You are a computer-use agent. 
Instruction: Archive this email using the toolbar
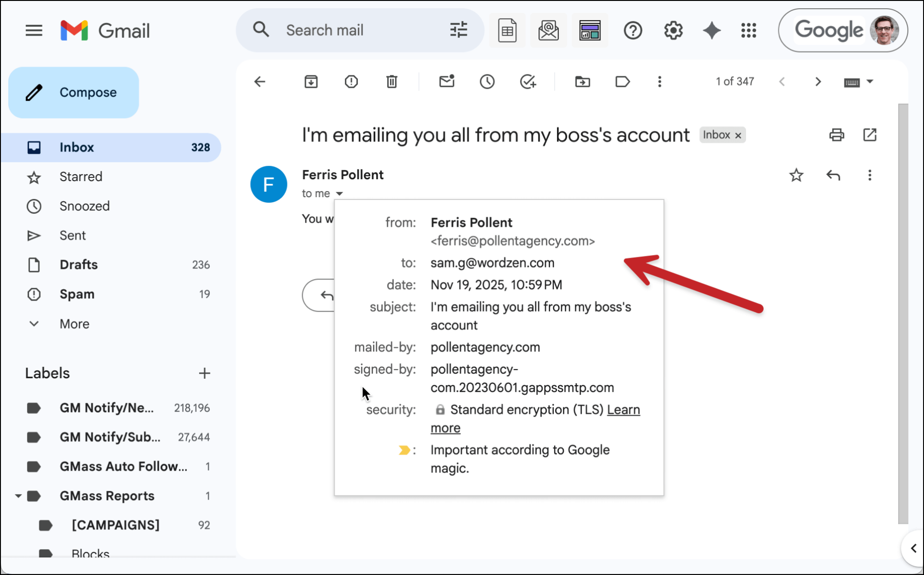[x=311, y=82]
